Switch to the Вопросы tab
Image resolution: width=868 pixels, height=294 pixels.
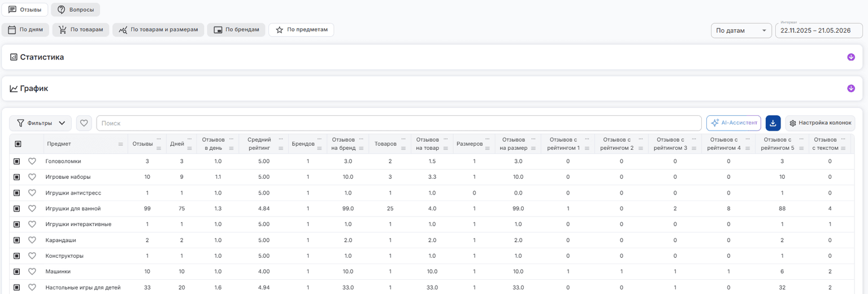click(76, 10)
